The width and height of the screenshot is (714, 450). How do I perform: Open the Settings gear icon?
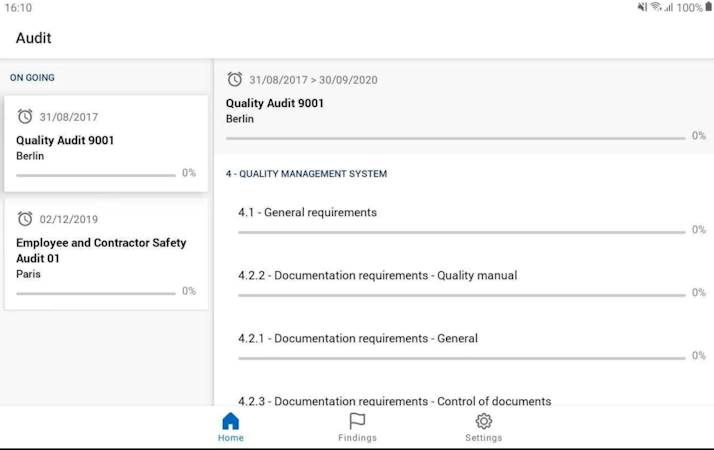click(484, 421)
